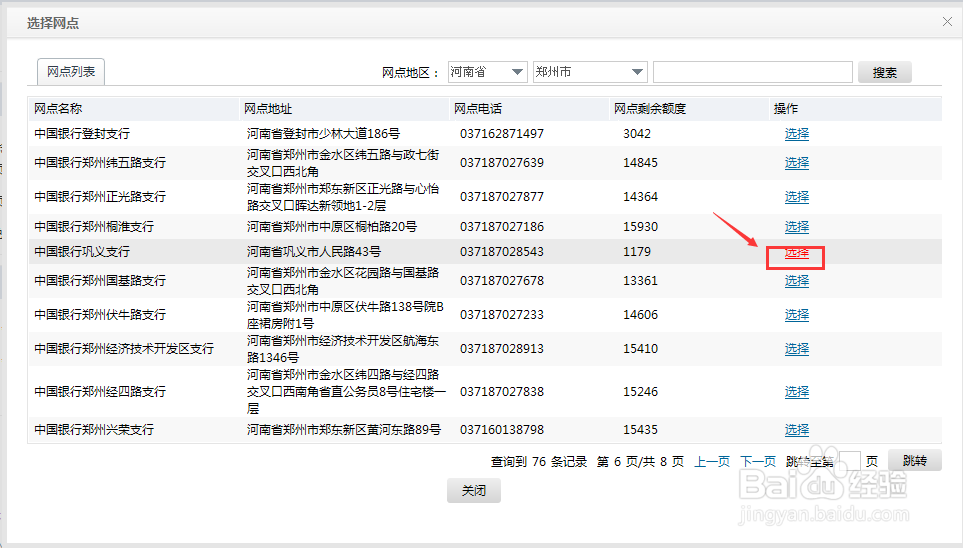Viewport: 963px width, 548px height.
Task: Click the branch name 中国银行郑州经四路支行
Action: 100,391
